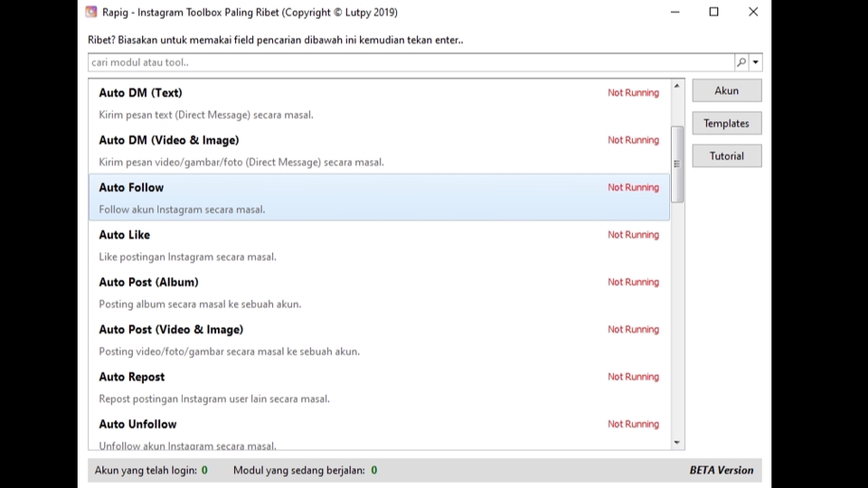Click Not Running status of Auto Like
Viewport: 868px width, 488px height.
[x=633, y=235]
